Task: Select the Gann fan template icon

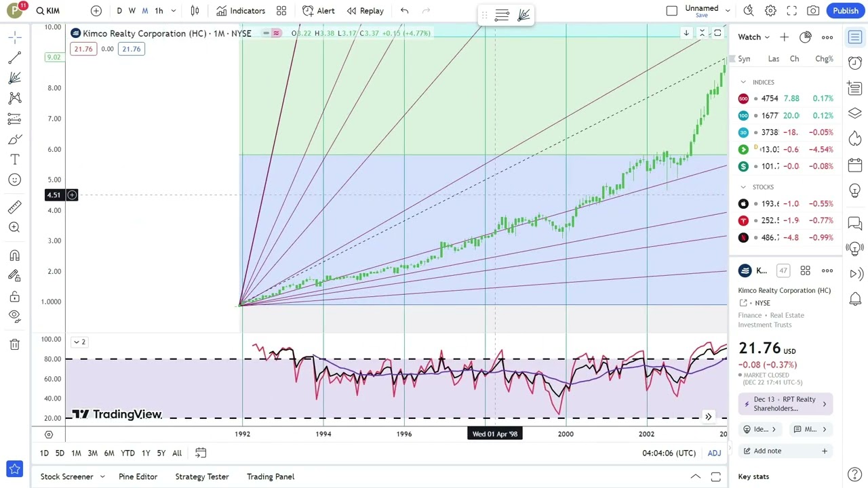Action: pos(524,16)
